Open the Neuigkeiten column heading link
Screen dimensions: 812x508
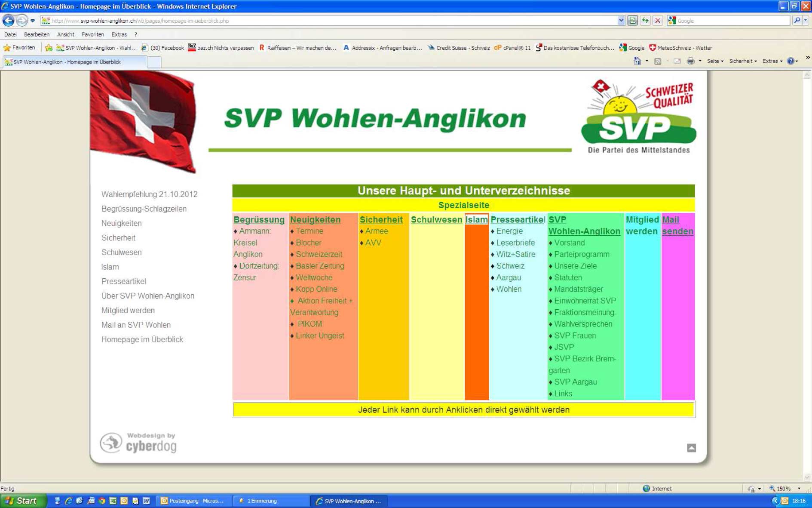[315, 219]
